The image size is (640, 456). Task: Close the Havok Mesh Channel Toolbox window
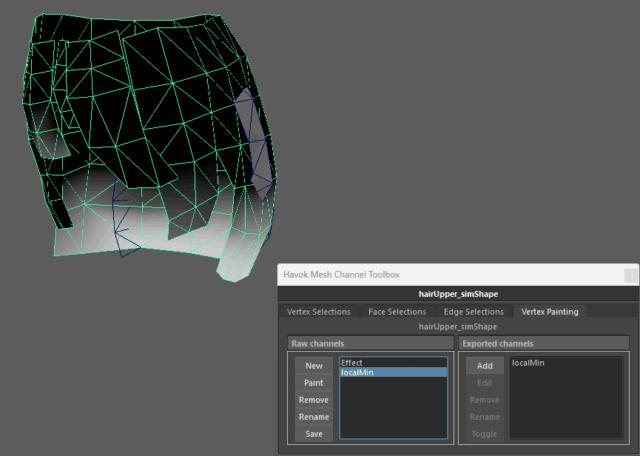coord(630,274)
